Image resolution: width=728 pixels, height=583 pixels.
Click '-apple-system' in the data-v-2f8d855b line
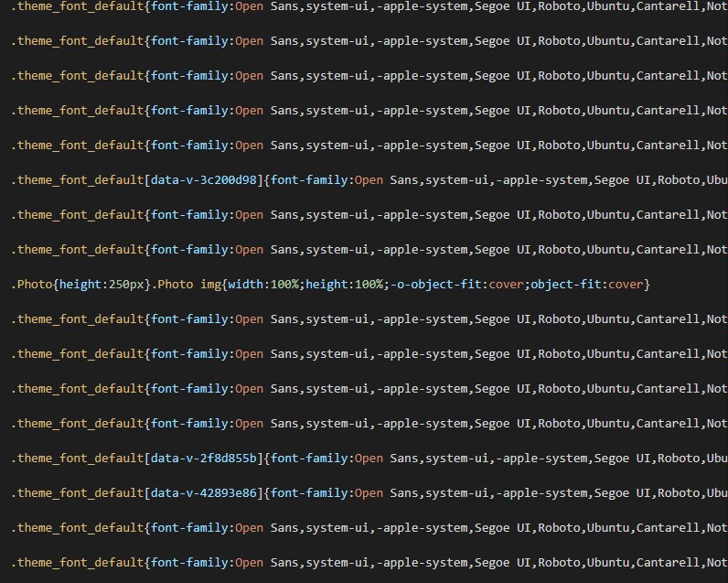[541, 459]
